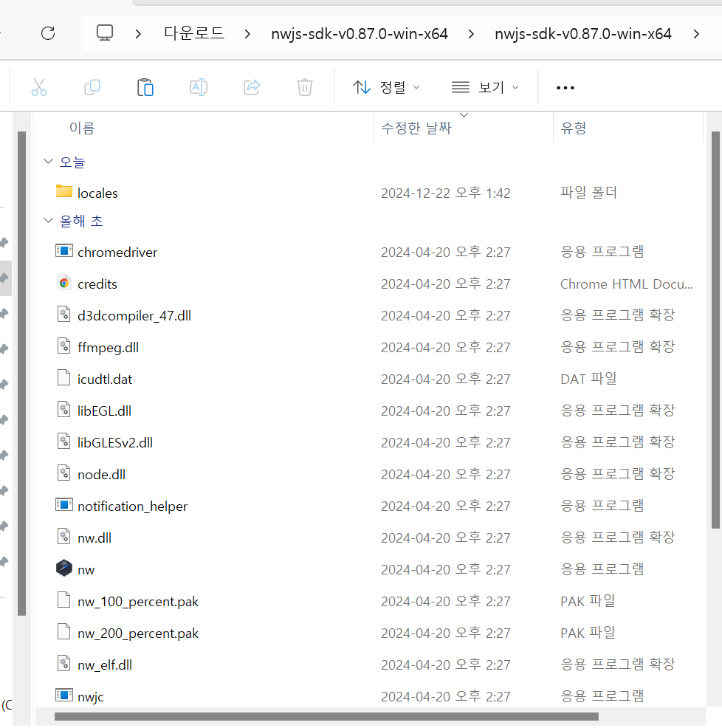Click the Delete trash can icon

tap(305, 87)
